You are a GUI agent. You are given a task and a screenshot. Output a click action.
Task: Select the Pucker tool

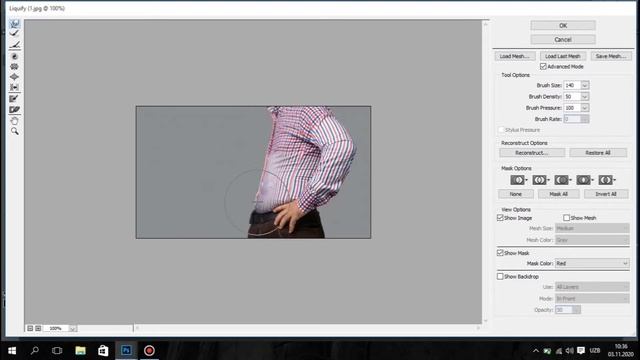click(x=15, y=67)
